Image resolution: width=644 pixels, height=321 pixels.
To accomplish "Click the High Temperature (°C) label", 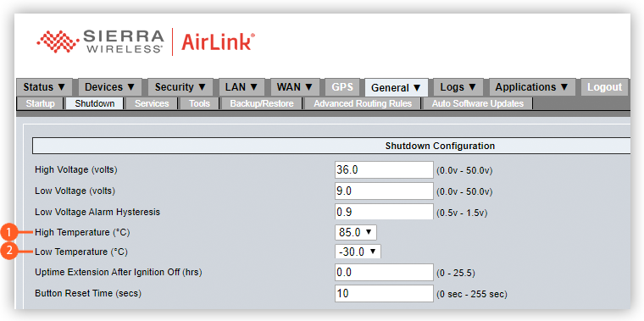I will pyautogui.click(x=82, y=232).
